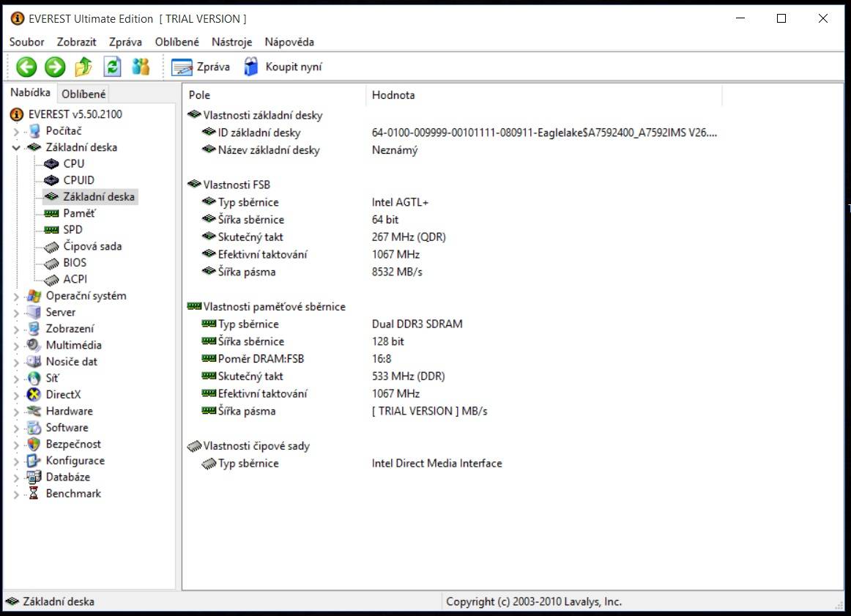Expand the Multimédia tree node
The width and height of the screenshot is (851, 616).
coord(15,346)
